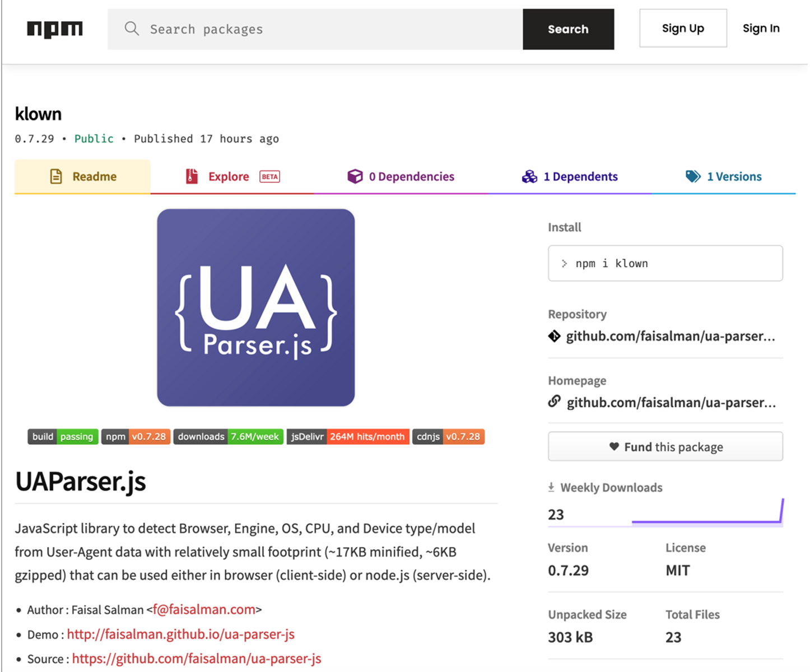Click the green Public label
This screenshot has width=810, height=672.
[x=94, y=138]
